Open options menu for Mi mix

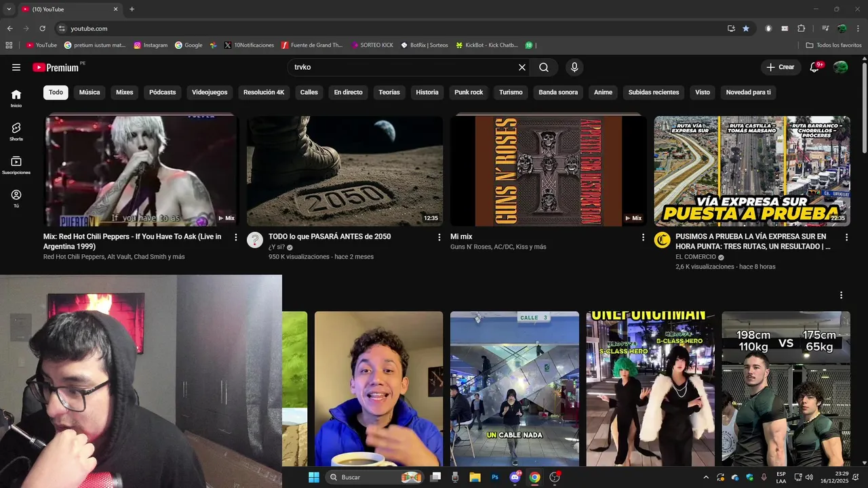(643, 237)
